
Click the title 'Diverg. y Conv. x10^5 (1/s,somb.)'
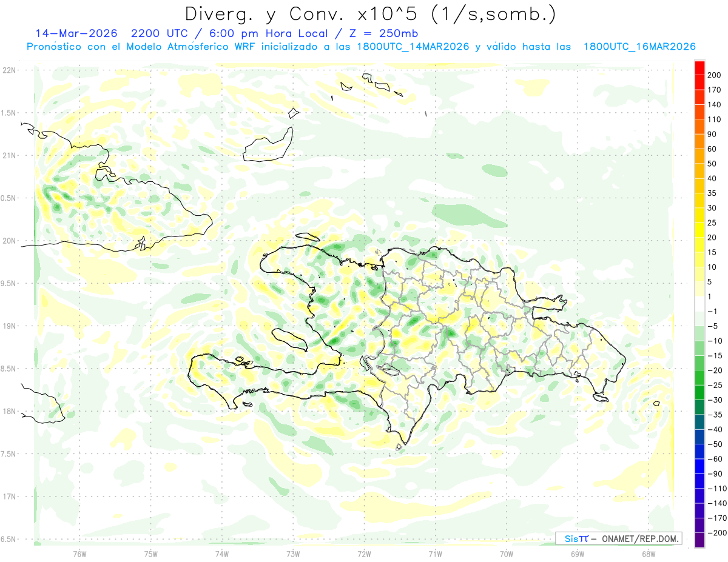[370, 14]
